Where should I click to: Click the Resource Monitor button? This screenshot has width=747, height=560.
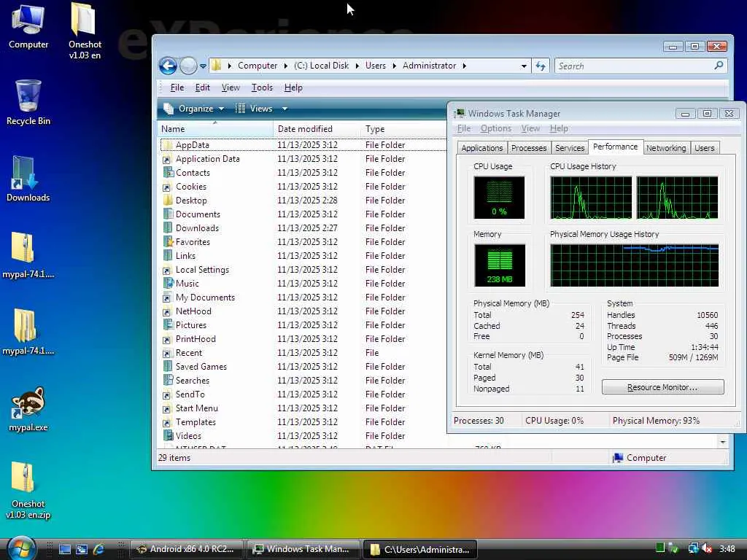[x=662, y=387]
